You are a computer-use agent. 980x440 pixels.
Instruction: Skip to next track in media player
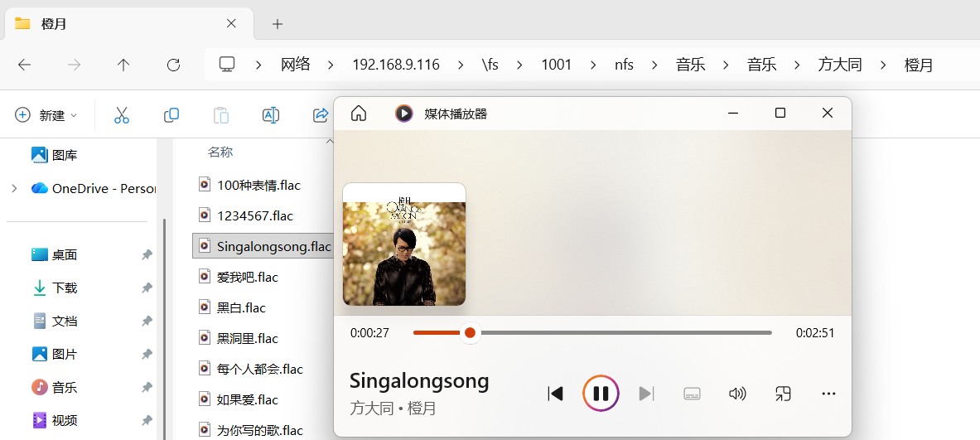[x=646, y=393]
